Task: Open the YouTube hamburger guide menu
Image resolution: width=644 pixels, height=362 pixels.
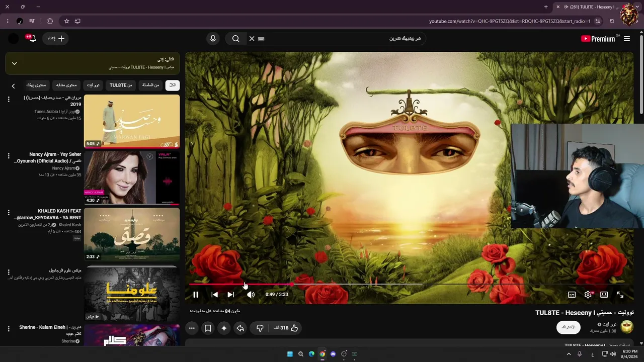Action: 627,39
